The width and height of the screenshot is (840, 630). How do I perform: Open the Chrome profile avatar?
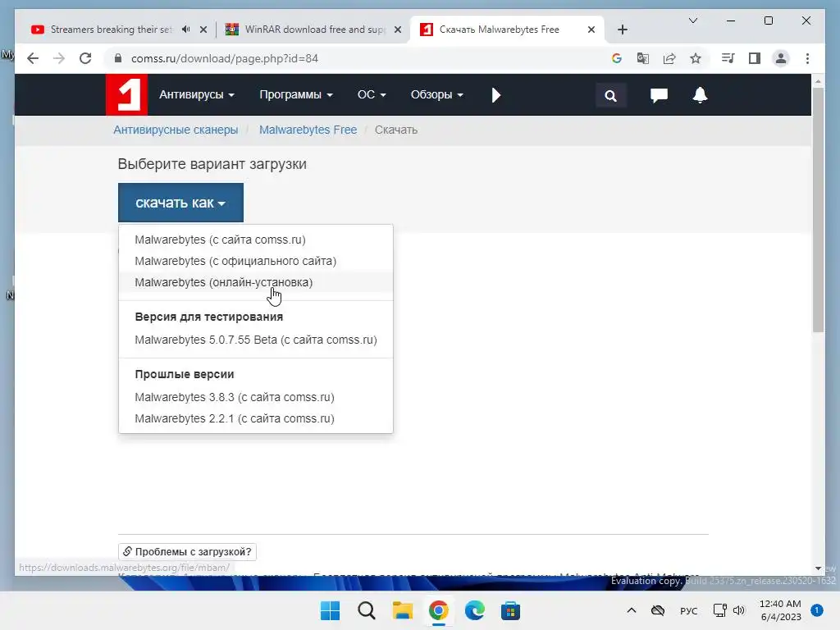coord(781,58)
